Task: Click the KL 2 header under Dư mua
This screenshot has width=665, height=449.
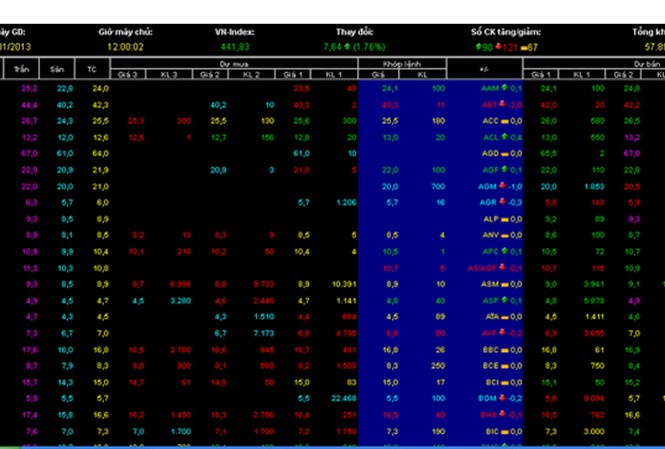Action: tap(251, 75)
